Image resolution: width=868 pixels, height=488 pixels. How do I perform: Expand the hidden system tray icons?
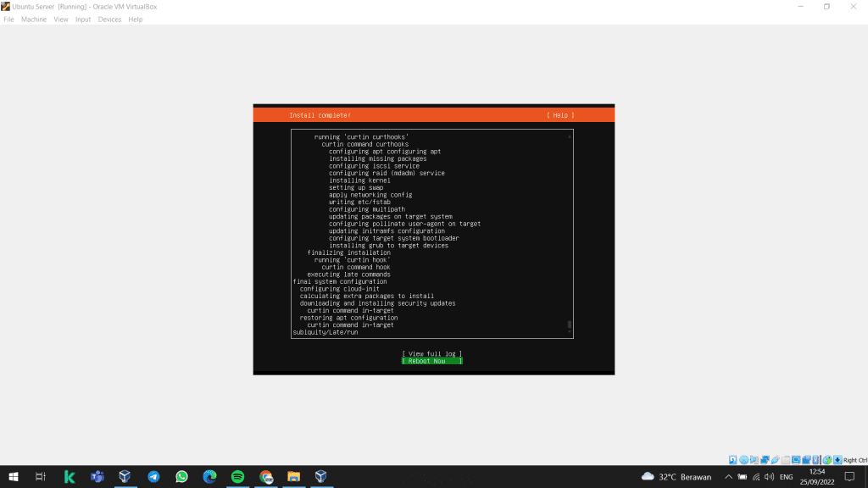(x=728, y=477)
